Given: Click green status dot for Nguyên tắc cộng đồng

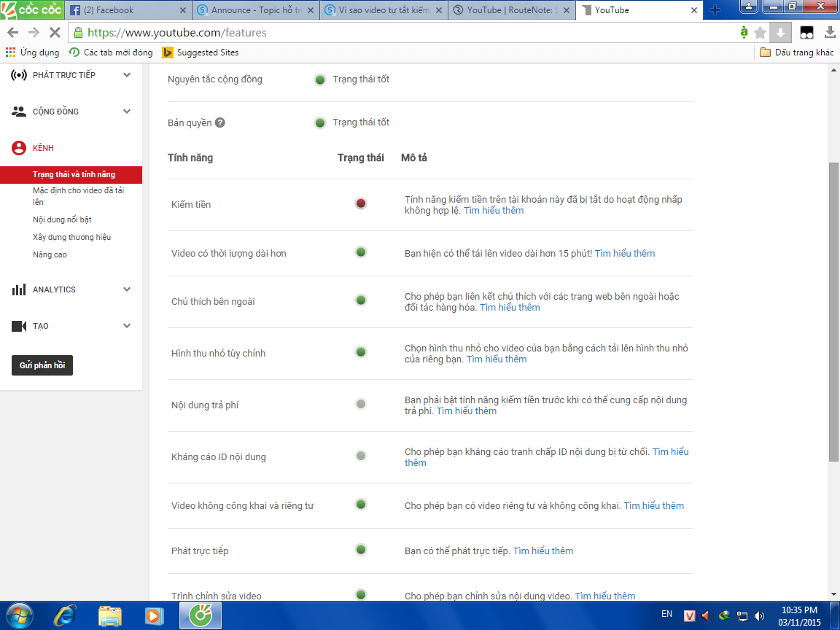Looking at the screenshot, I should tap(320, 79).
